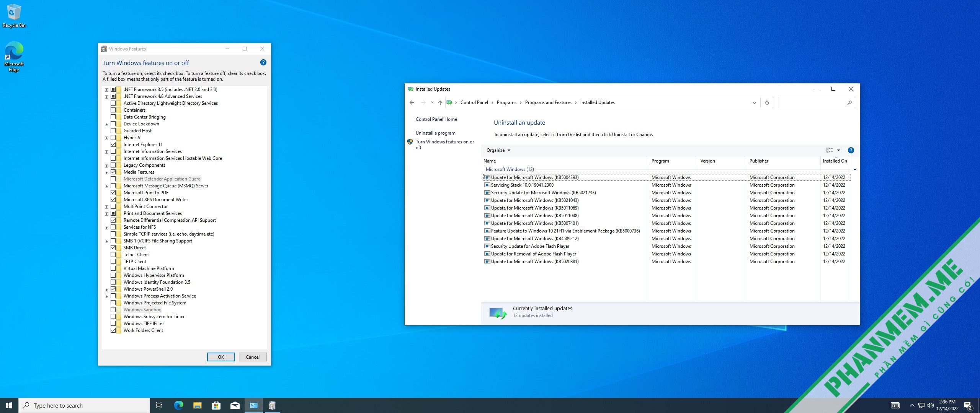Screen dimensions: 980x413
Task: Click Control Panel breadcrumb
Action: point(474,102)
